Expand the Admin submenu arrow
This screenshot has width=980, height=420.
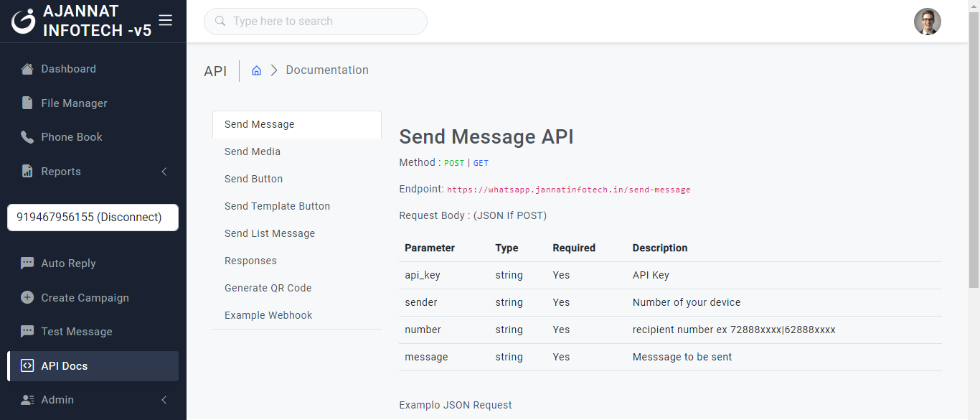click(x=164, y=400)
